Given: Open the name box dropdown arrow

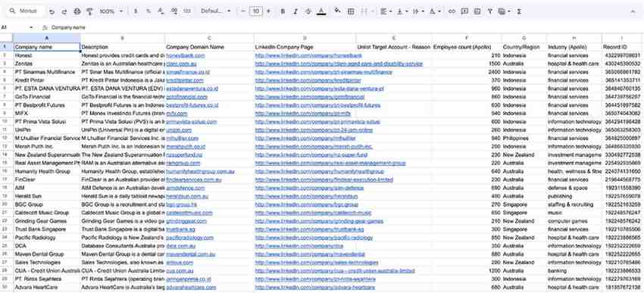Looking at the screenshot, I should tap(31, 27).
